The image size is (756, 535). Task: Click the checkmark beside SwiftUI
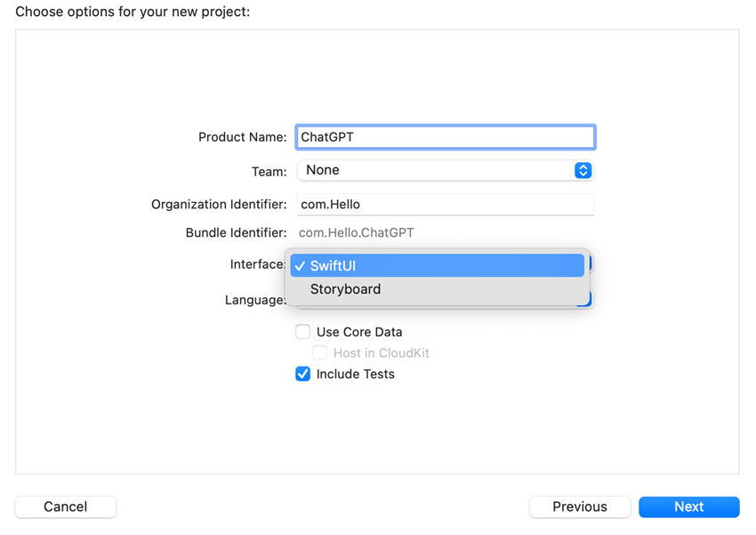click(301, 265)
